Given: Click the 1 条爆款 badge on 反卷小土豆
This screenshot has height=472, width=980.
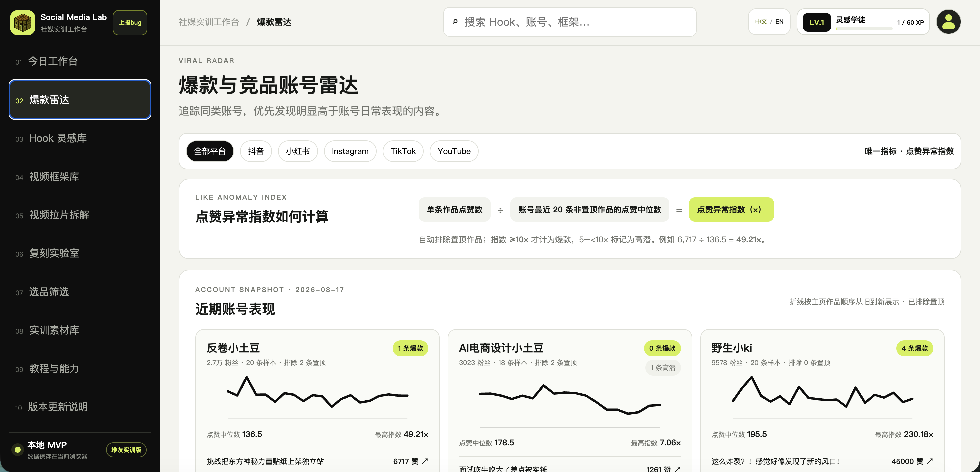Looking at the screenshot, I should click(410, 348).
